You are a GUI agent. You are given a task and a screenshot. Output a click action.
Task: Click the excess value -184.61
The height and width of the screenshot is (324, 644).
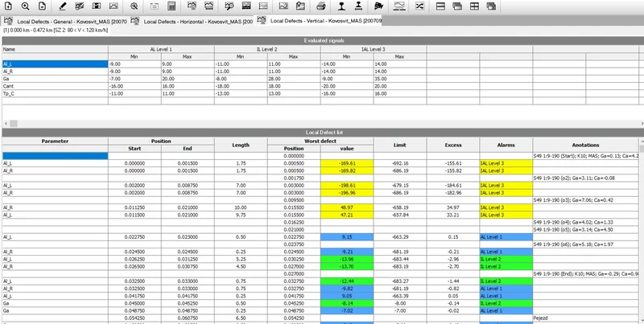coord(453,186)
